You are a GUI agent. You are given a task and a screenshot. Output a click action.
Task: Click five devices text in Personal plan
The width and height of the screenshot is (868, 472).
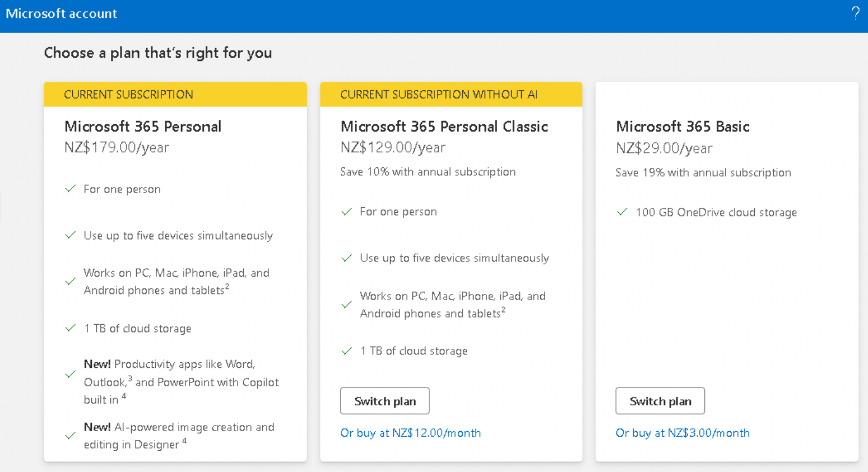(178, 236)
